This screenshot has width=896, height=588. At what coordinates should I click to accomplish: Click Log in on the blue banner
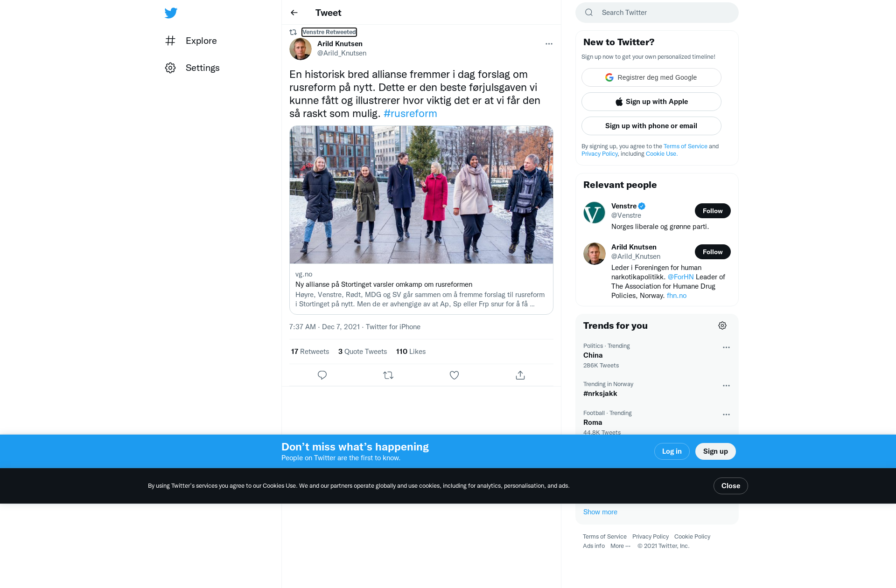tap(672, 451)
